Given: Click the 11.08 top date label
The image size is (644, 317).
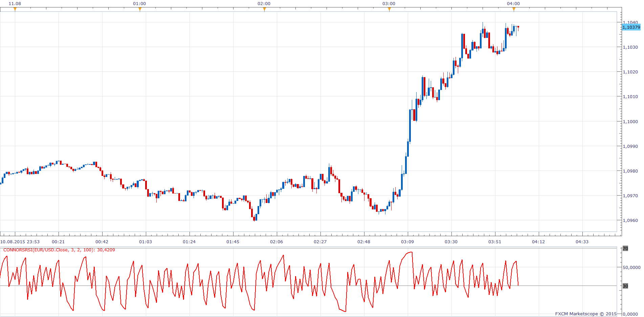Looking at the screenshot, I should 15,3.
